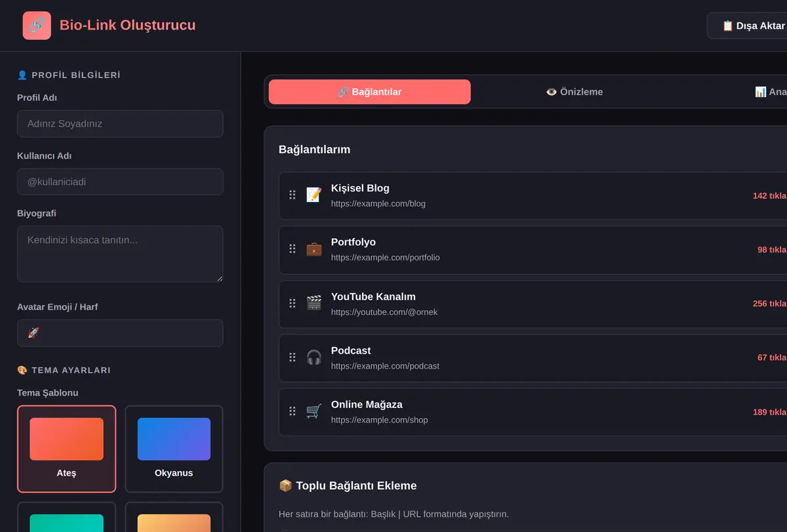Click the Bağlantılarım heading
The width and height of the screenshot is (787, 532).
point(314,150)
